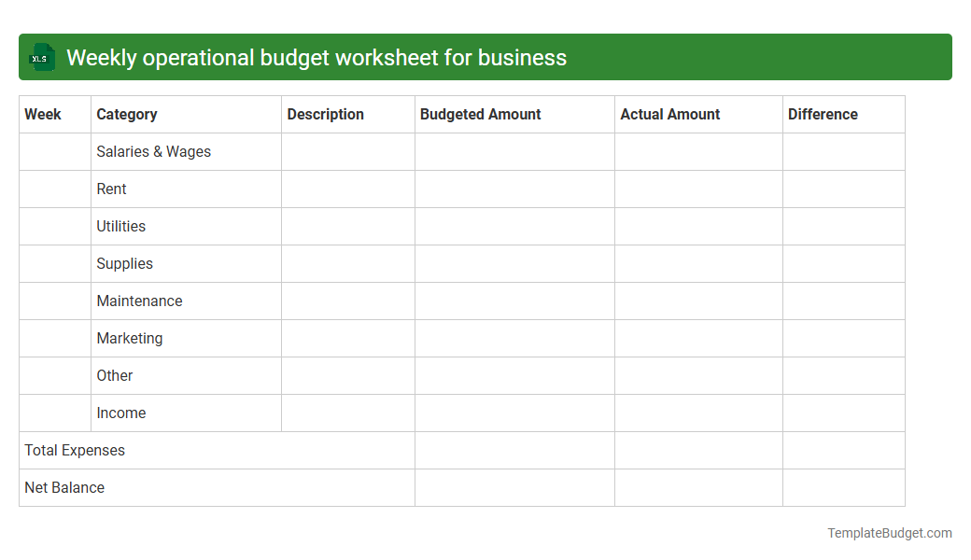The width and height of the screenshot is (971, 560).
Task: Click the Supplies category cell
Action: (124, 263)
